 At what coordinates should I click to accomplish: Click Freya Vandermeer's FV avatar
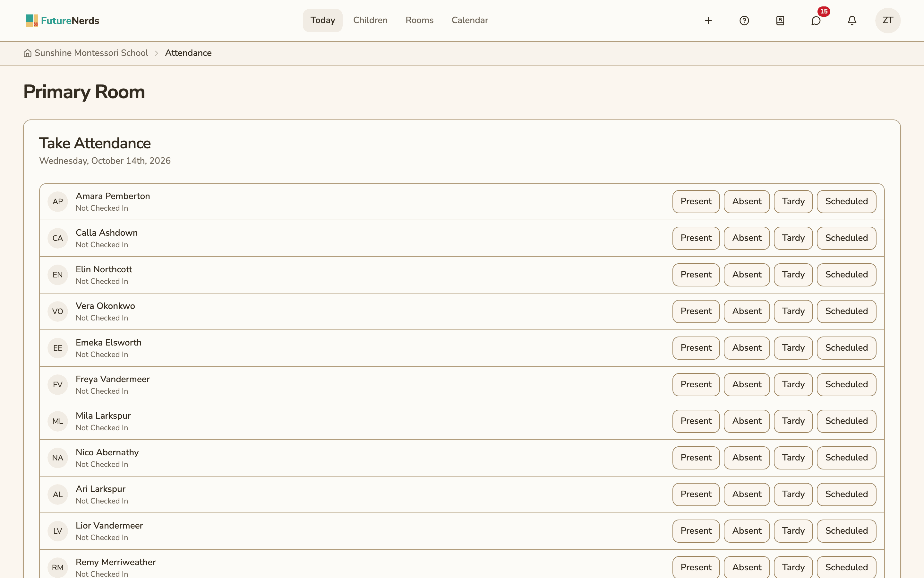[x=58, y=385]
